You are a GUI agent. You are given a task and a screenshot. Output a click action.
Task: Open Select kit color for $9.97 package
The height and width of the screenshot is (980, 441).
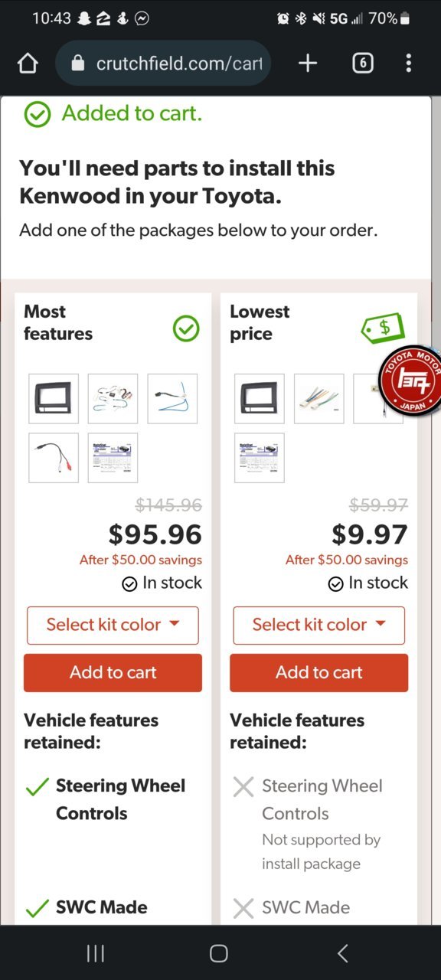pos(319,625)
